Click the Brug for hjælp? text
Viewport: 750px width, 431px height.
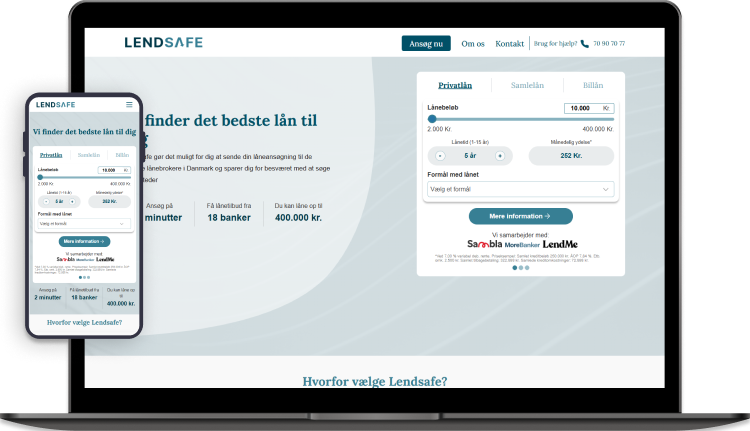[x=555, y=44]
